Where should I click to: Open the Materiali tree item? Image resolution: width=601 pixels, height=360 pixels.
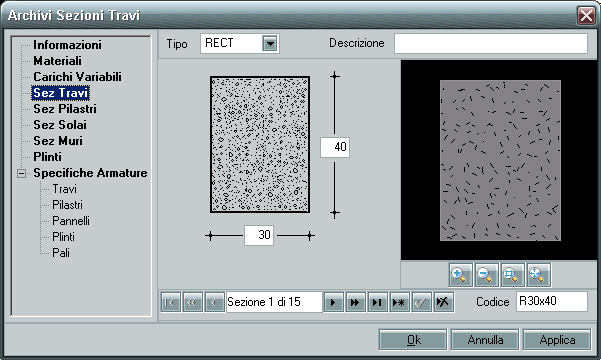pos(57,61)
